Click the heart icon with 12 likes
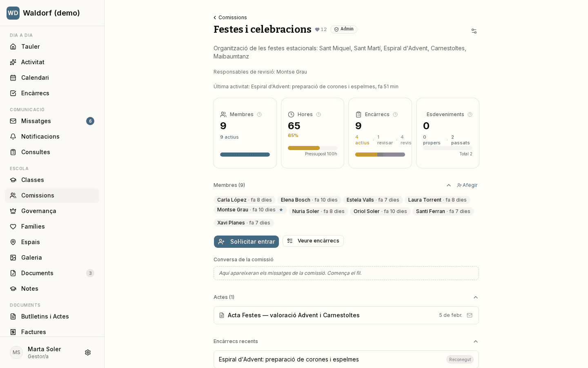Screen dimensions: 588x368 click(x=317, y=29)
